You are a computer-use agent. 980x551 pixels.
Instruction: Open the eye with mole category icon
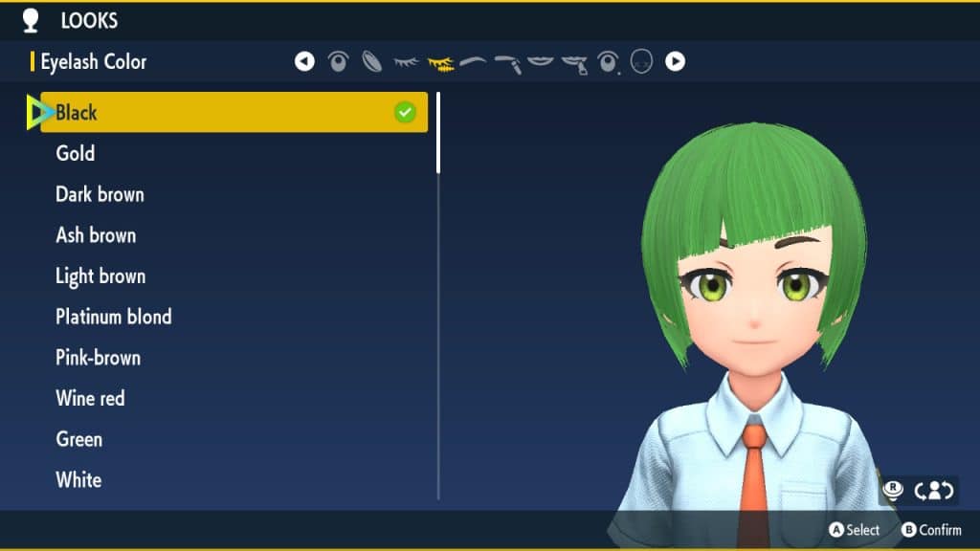point(608,62)
